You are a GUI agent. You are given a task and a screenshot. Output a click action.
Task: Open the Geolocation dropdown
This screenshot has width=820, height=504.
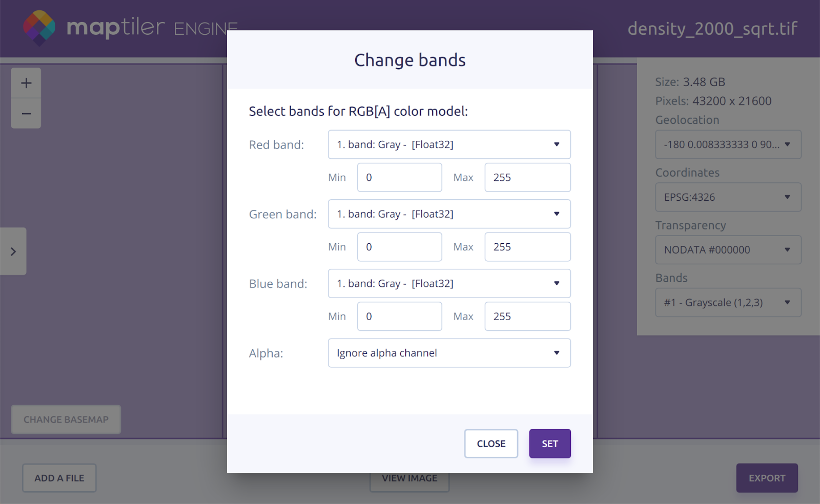pyautogui.click(x=728, y=145)
